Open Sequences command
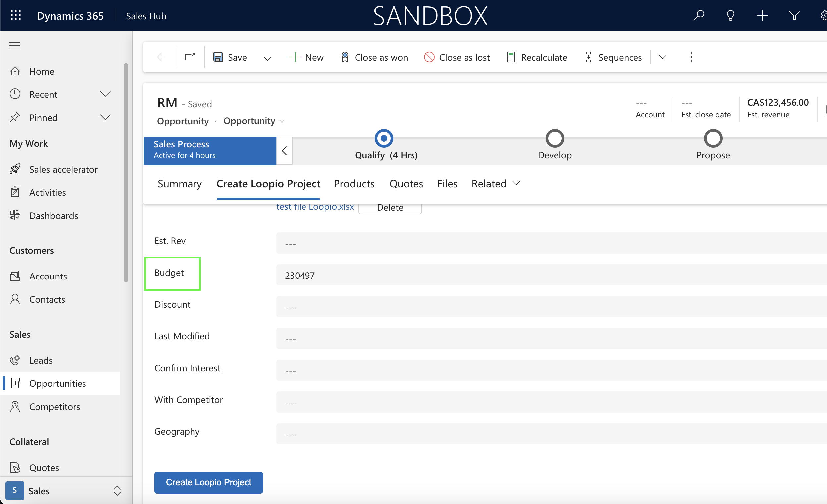The image size is (827, 504). [x=613, y=57]
